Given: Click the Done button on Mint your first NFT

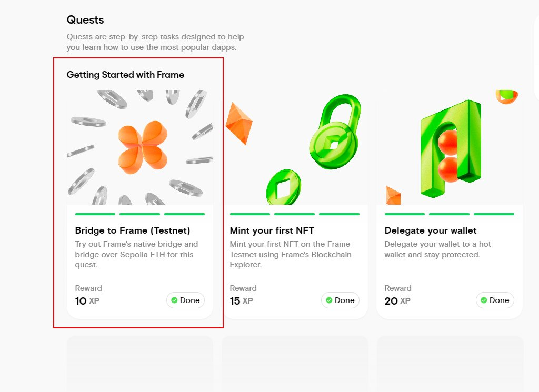Looking at the screenshot, I should pos(340,300).
